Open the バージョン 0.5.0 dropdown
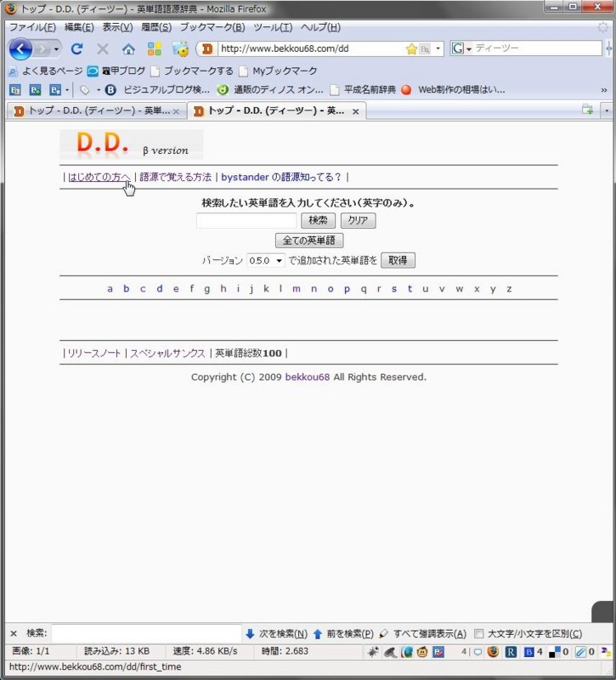Viewport: 616px width, 680px height. click(265, 261)
